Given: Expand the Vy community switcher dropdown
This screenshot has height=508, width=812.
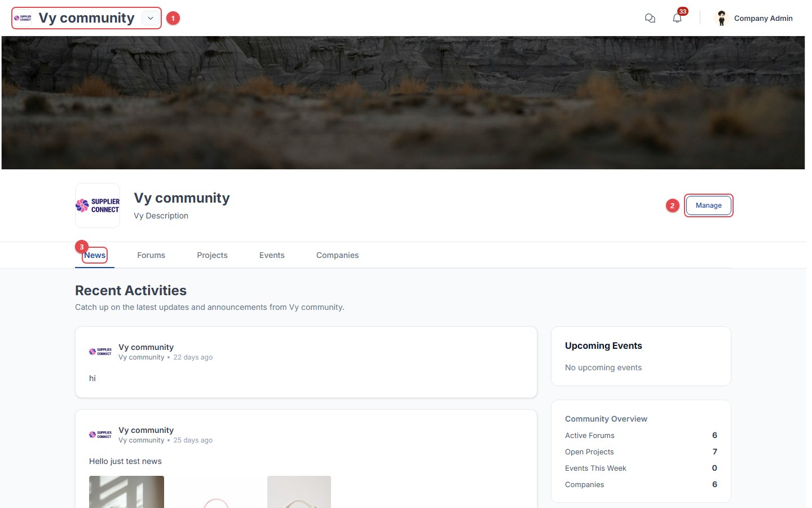Looking at the screenshot, I should [x=150, y=18].
